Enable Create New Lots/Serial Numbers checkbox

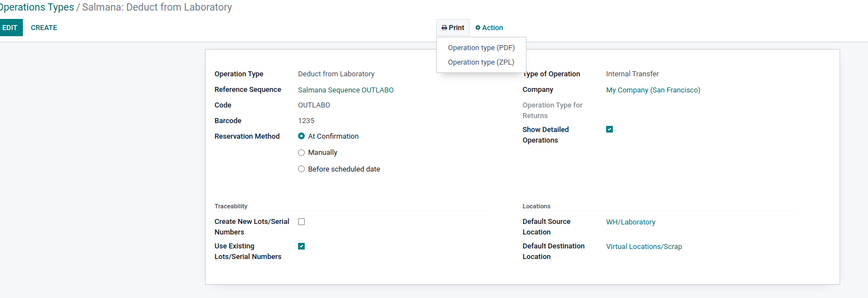pos(301,222)
